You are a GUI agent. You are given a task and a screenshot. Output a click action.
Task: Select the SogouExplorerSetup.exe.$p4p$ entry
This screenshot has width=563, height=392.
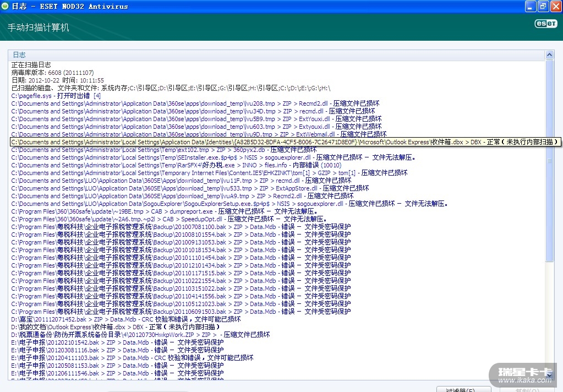[229, 204]
